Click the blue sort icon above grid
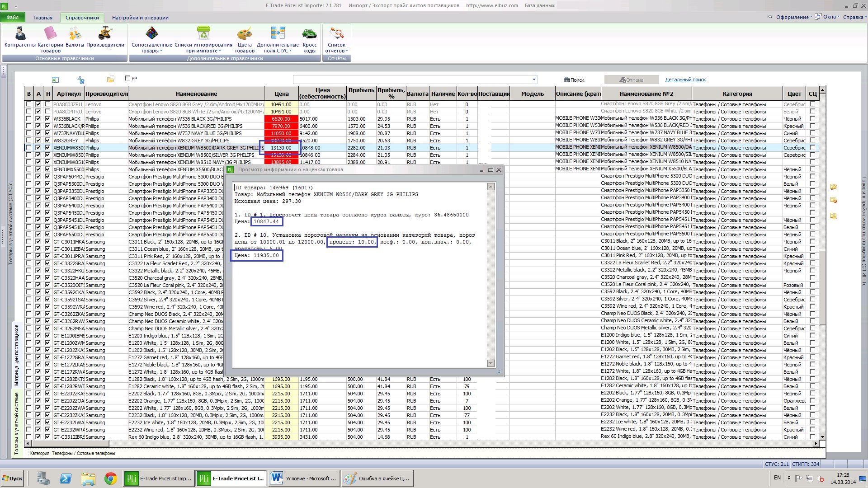This screenshot has width=868, height=488. point(81,80)
